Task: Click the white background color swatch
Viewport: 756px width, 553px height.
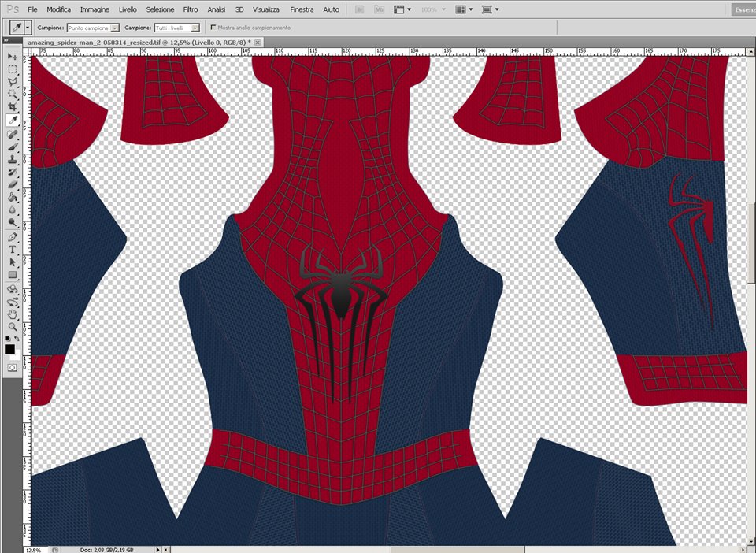Action: tap(17, 356)
